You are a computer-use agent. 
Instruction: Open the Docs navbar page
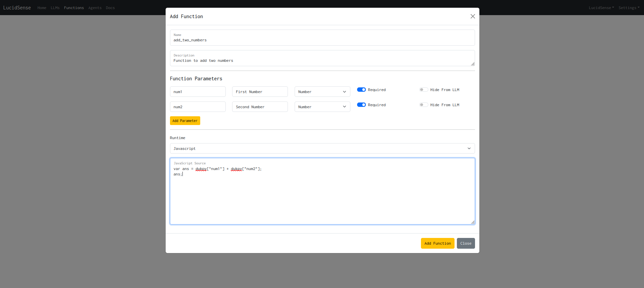(x=110, y=8)
